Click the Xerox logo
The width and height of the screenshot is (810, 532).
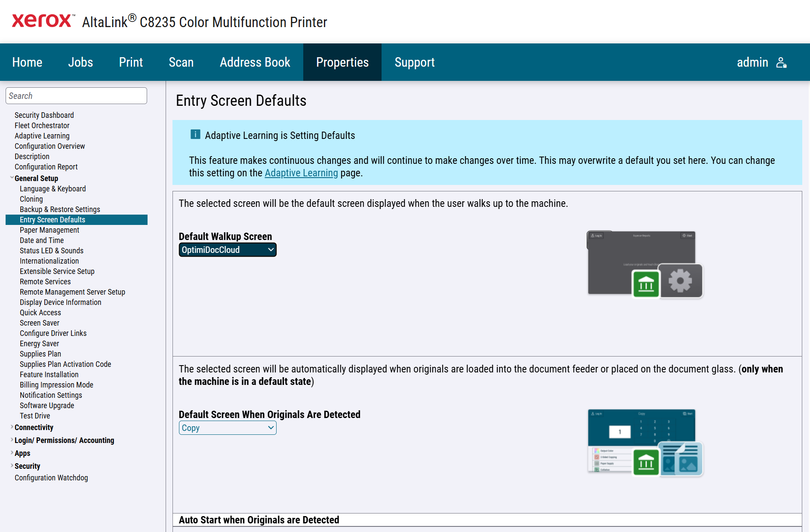tap(42, 21)
